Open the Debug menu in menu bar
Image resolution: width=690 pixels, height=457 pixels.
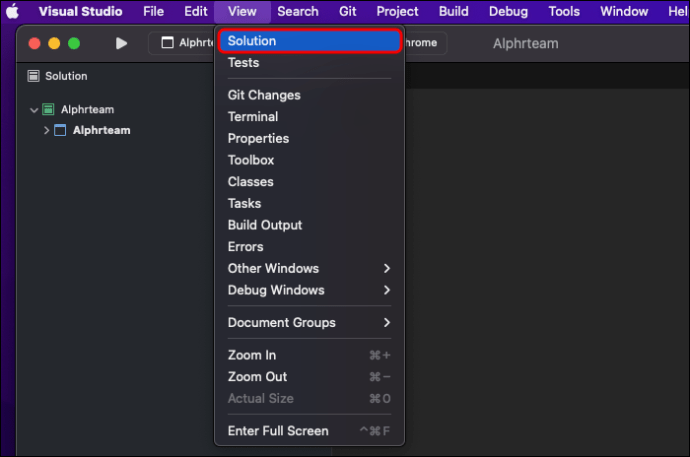508,12
